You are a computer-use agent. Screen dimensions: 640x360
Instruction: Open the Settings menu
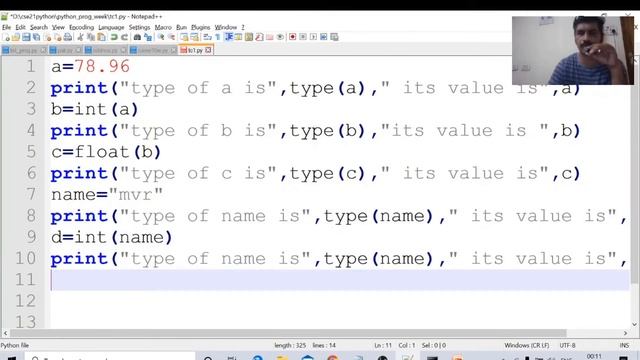[x=140, y=27]
